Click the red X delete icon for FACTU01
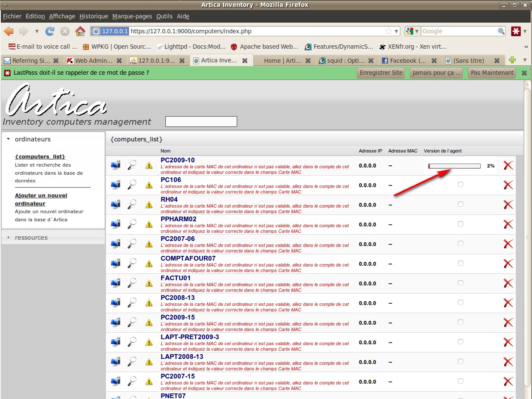The height and width of the screenshot is (399, 532). pos(508,283)
